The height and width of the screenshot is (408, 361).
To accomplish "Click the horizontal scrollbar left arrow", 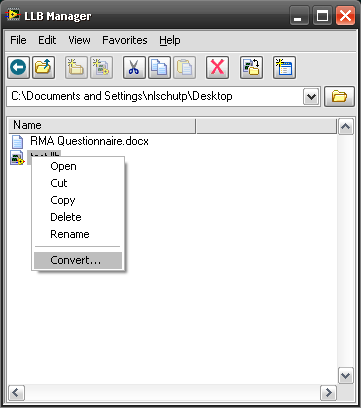I will (16, 393).
